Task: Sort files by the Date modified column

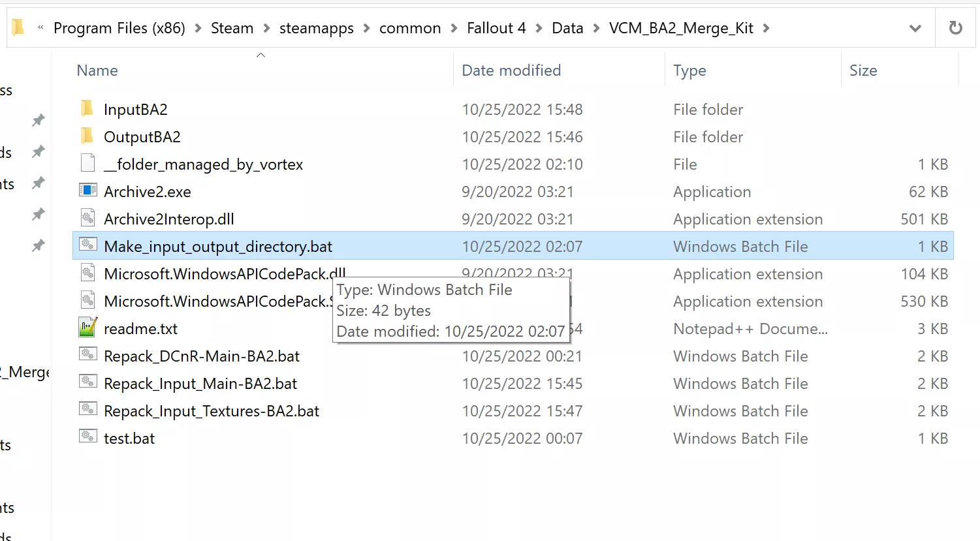Action: pyautogui.click(x=511, y=70)
